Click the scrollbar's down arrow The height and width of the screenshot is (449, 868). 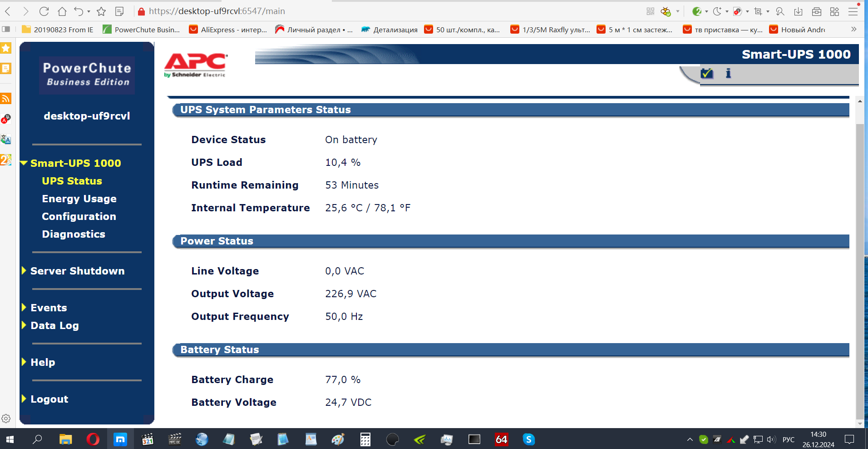click(x=860, y=424)
